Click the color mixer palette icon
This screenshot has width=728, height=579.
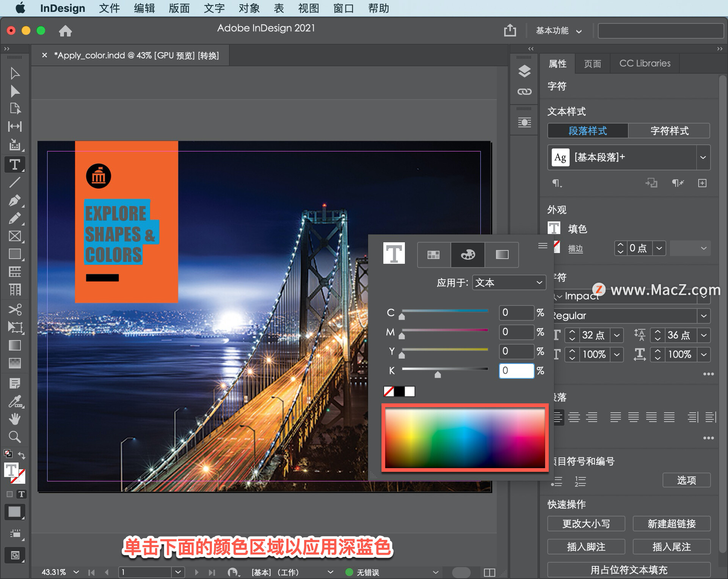click(x=467, y=255)
